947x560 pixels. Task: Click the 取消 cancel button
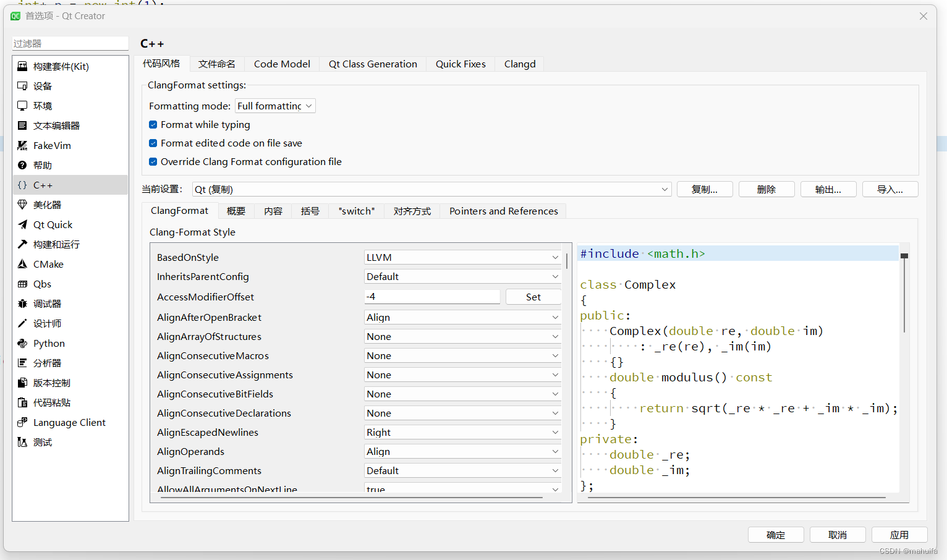838,535
